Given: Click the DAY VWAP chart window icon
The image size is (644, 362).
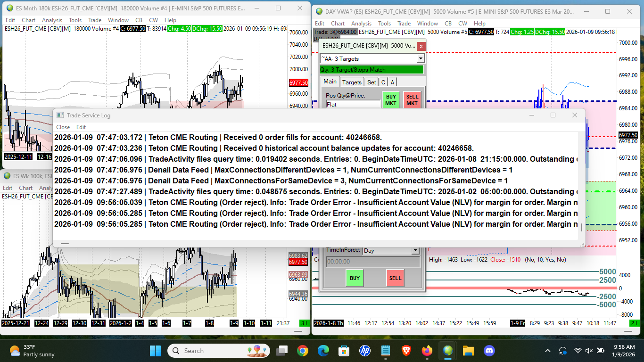Looking at the screenshot, I should point(319,11).
